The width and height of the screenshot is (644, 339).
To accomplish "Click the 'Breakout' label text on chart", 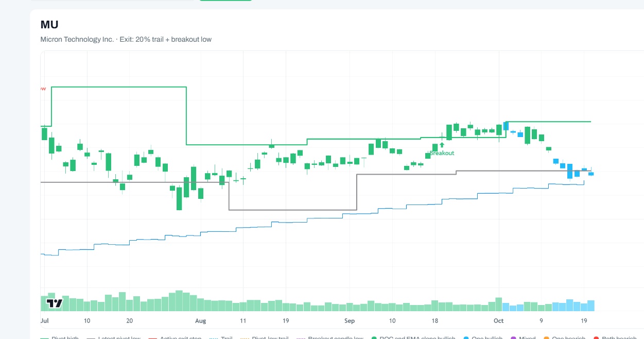I will (x=442, y=153).
